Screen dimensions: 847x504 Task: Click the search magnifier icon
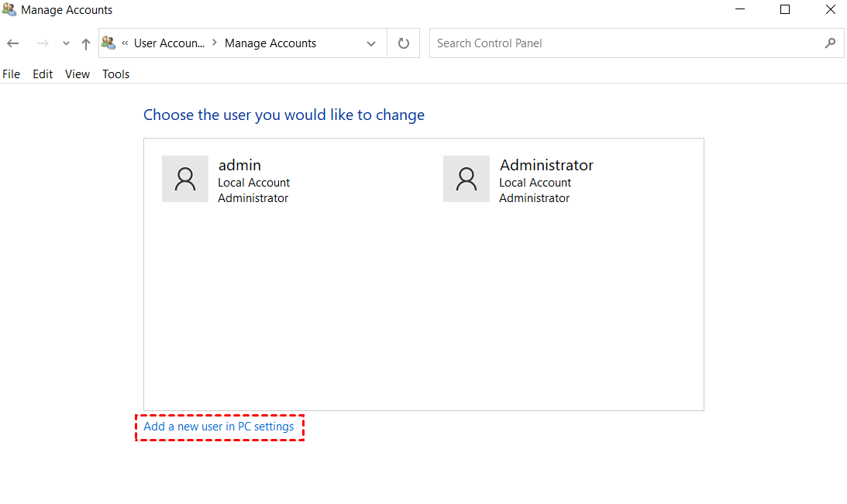point(830,43)
